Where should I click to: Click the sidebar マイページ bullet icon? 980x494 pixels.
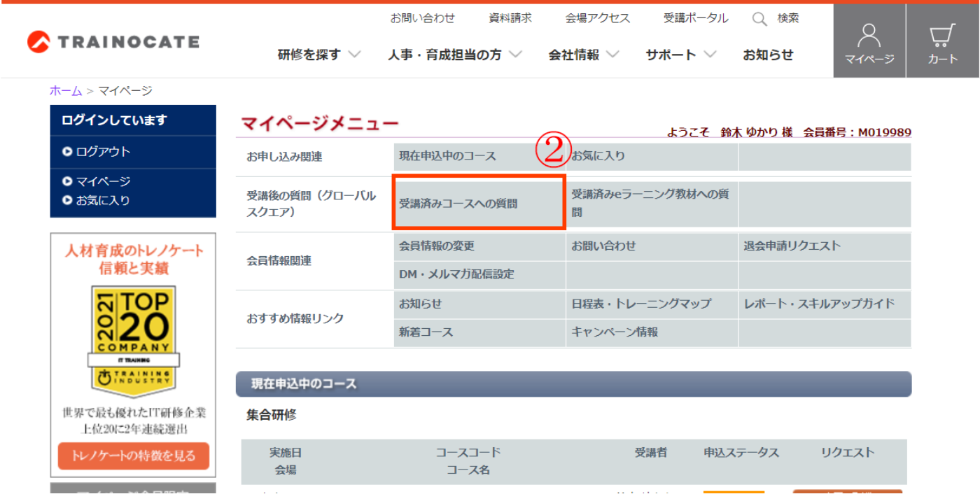click(67, 182)
